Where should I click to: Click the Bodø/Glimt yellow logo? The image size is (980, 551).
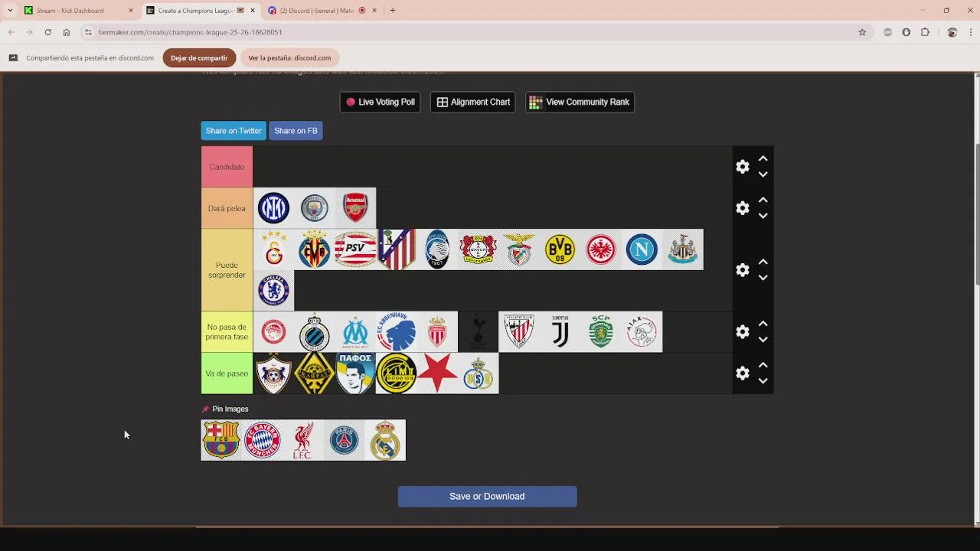click(x=397, y=373)
